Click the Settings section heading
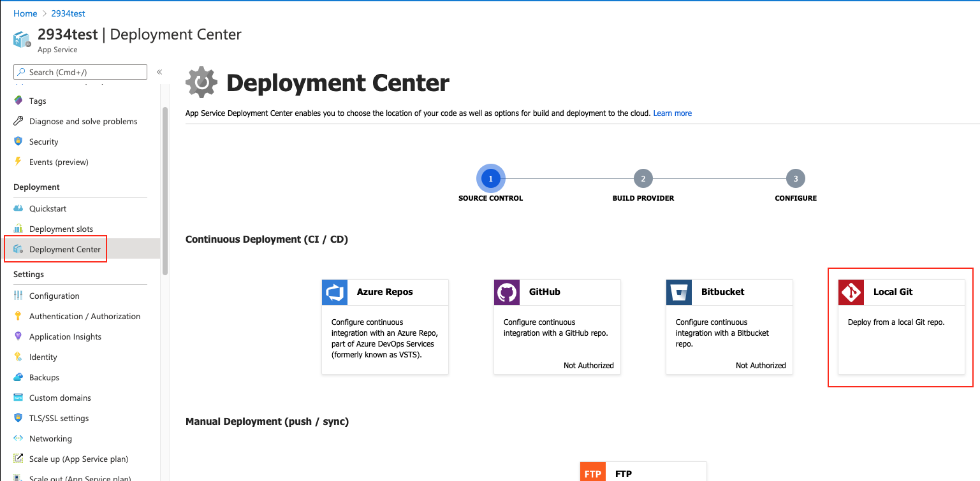Viewport: 980px width, 481px height. click(29, 275)
